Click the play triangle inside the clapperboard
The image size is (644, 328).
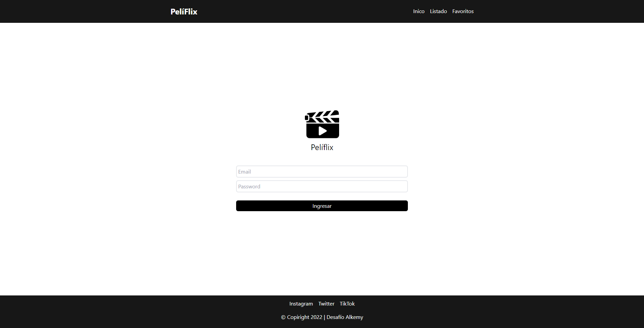tap(323, 131)
